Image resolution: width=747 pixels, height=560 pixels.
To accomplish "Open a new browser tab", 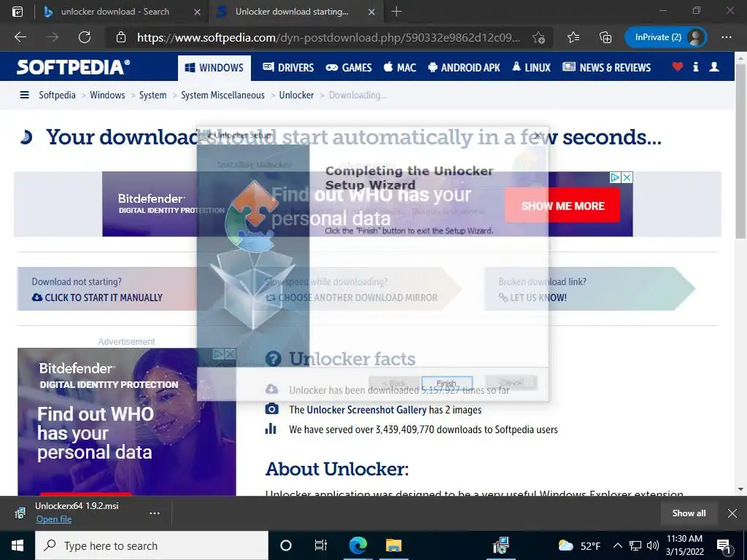I will 396,12.
